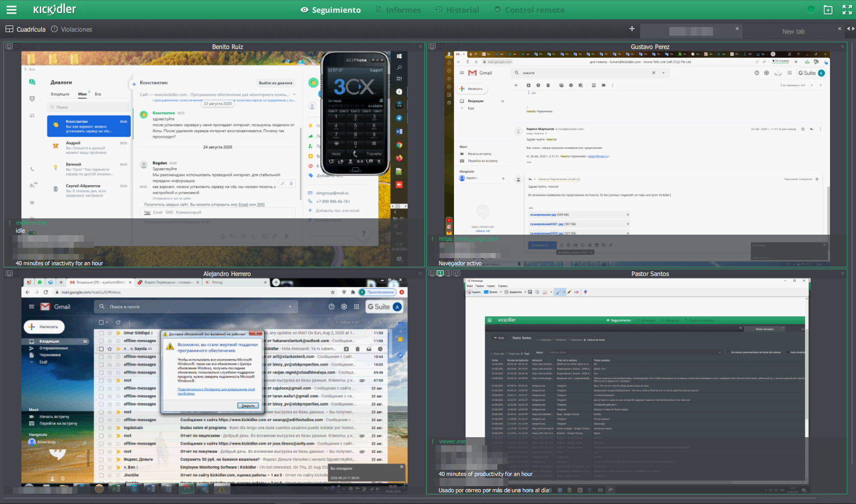
Task: Open the Kickidler hamburger menu
Action: (11, 10)
